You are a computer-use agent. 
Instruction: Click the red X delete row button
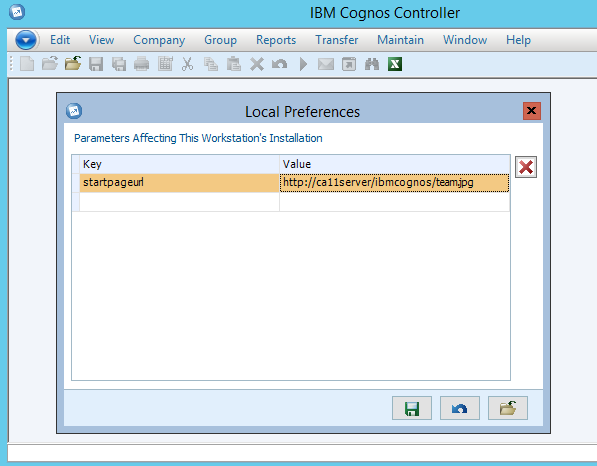526,167
